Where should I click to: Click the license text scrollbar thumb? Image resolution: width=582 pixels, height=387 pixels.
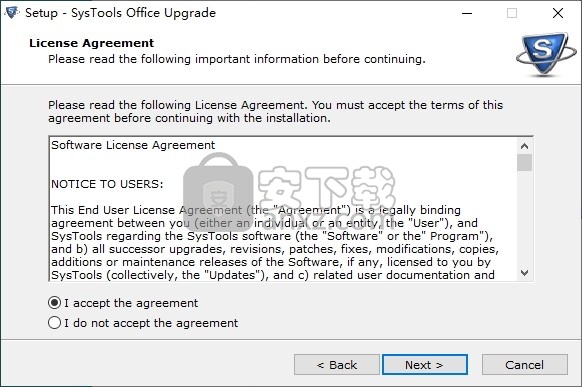524,163
